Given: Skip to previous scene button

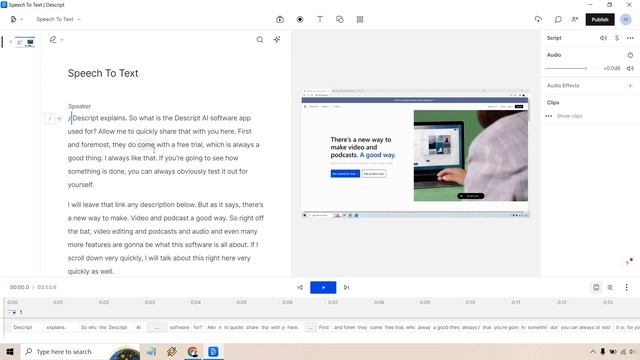Looking at the screenshot, I should pyautogui.click(x=300, y=287).
